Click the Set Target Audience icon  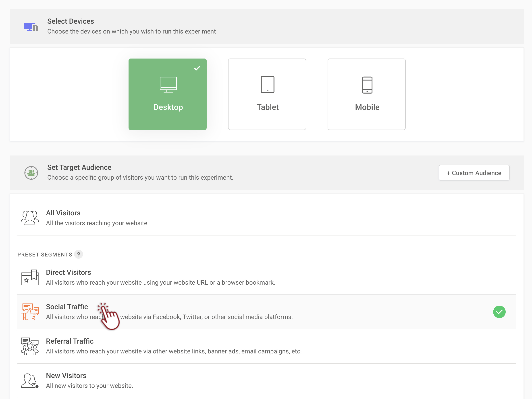tap(31, 173)
